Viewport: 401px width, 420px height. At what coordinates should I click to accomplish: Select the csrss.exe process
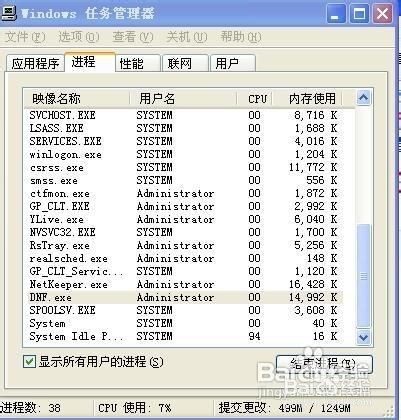[x=183, y=167]
